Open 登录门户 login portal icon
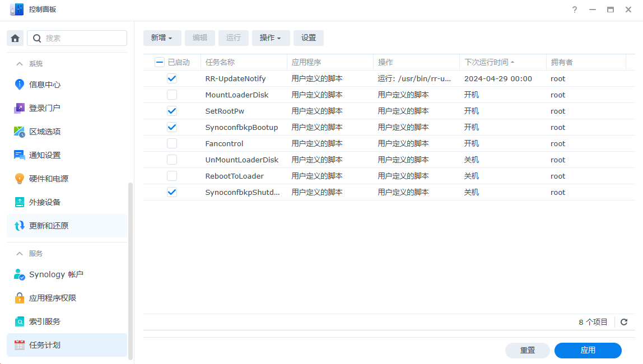Image resolution: width=643 pixels, height=364 pixels. [20, 108]
